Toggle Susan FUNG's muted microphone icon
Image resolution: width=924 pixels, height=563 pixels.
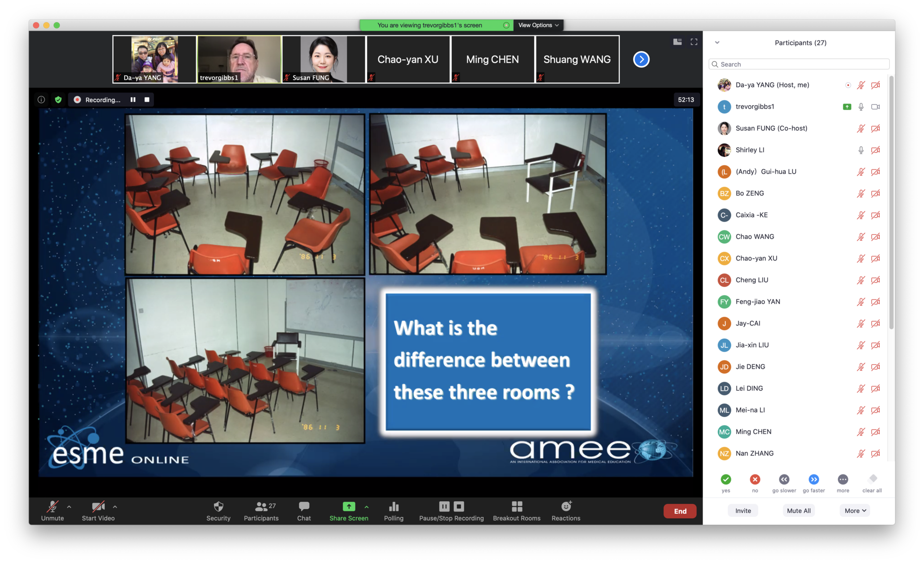point(861,129)
